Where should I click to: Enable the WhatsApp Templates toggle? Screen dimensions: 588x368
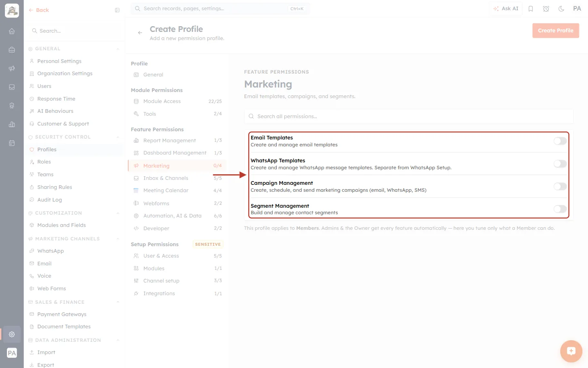(x=560, y=164)
